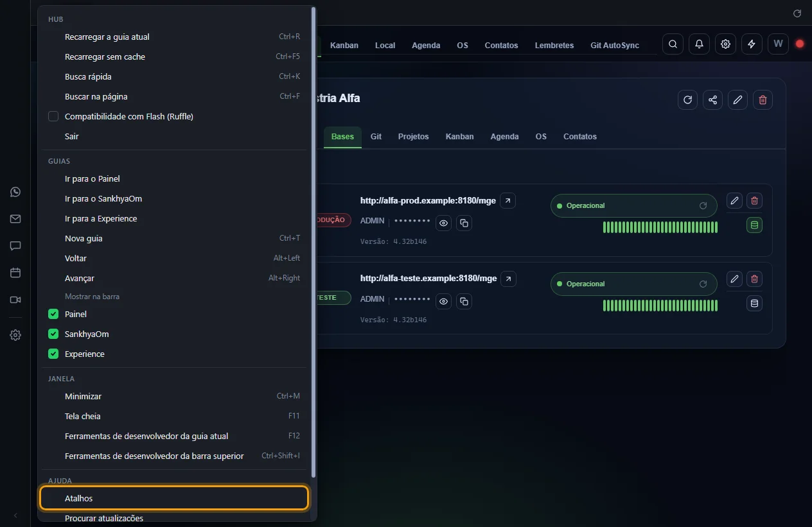Open the WhatsApp sidebar icon

coord(15,192)
